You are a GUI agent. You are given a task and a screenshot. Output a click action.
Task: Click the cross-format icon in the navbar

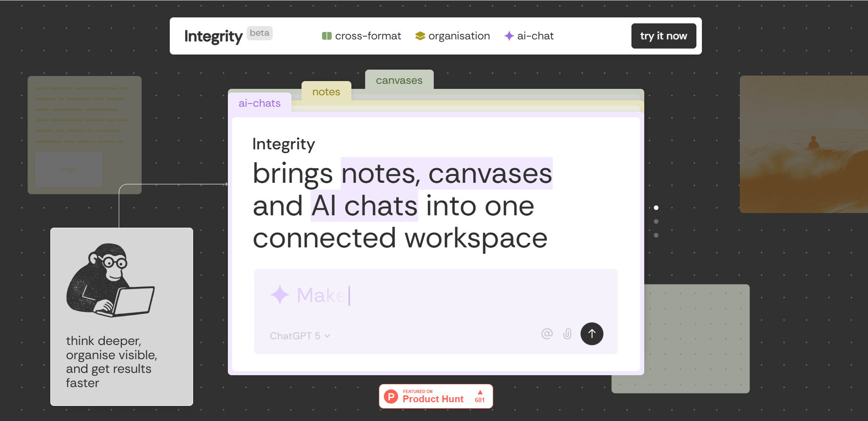pyautogui.click(x=327, y=35)
